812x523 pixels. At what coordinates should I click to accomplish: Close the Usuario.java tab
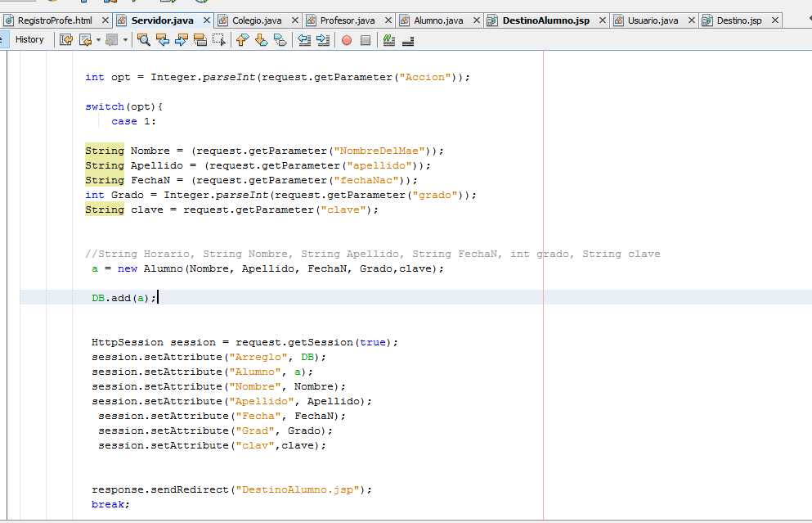point(691,20)
